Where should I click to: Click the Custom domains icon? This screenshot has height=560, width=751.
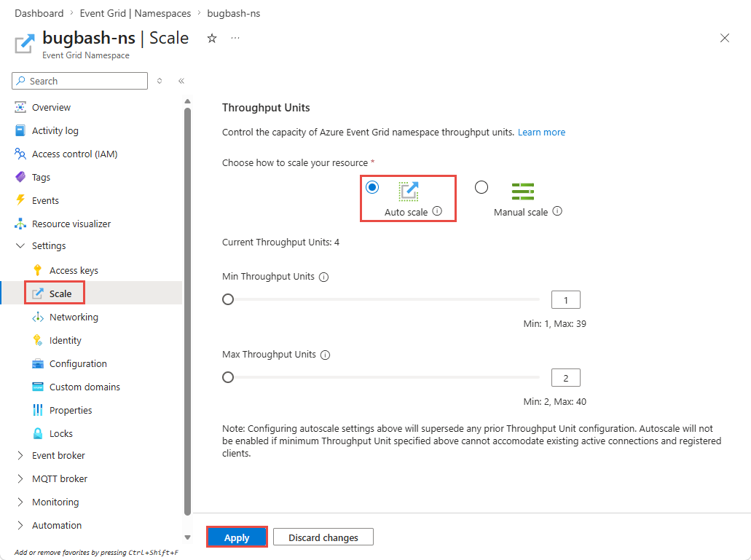coord(38,387)
